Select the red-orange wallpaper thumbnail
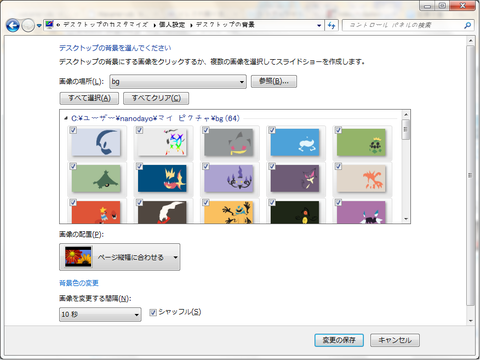Screen dimensions: 480x360 pos(96,212)
